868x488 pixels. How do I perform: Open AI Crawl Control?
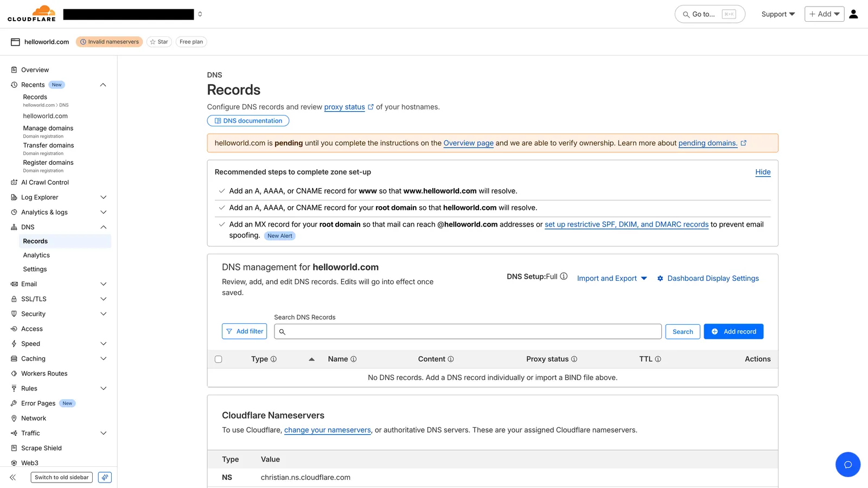pos(45,183)
